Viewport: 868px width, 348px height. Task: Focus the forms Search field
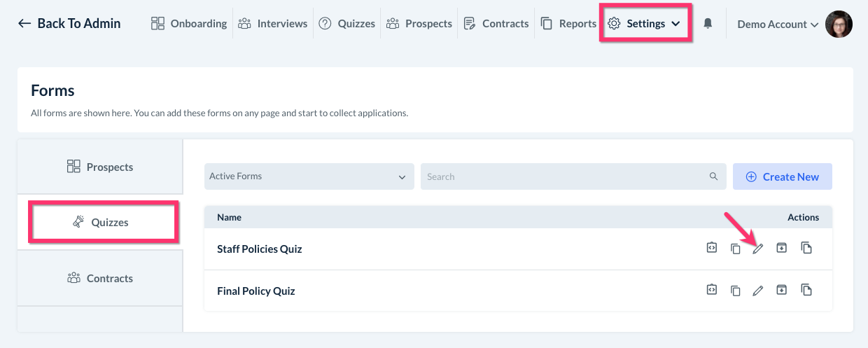coord(573,176)
